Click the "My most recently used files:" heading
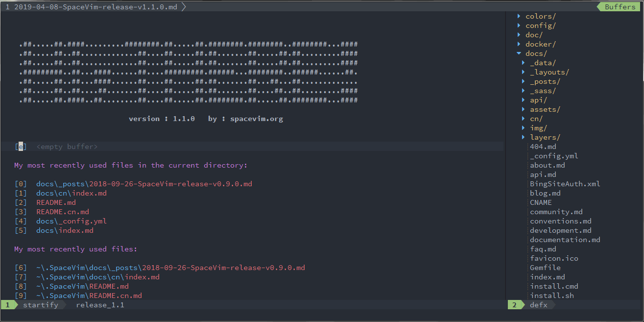 pos(76,249)
